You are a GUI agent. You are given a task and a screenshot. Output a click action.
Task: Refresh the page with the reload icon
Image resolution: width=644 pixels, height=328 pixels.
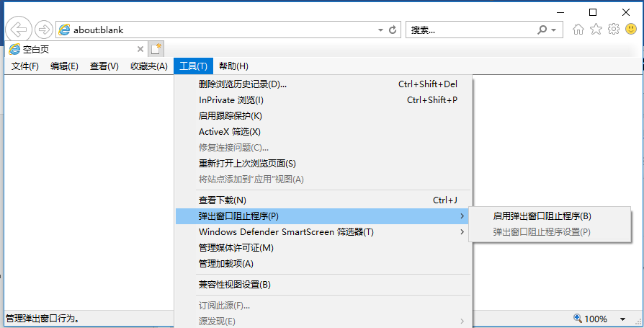[393, 30]
